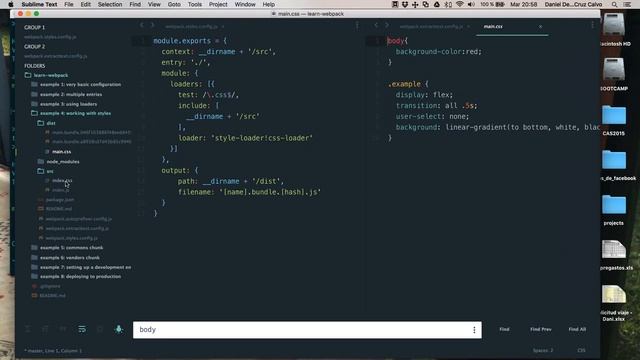Switch to webpack.extracttext.config.js tab in right pane
The width and height of the screenshot is (640, 360).
pyautogui.click(x=431, y=26)
